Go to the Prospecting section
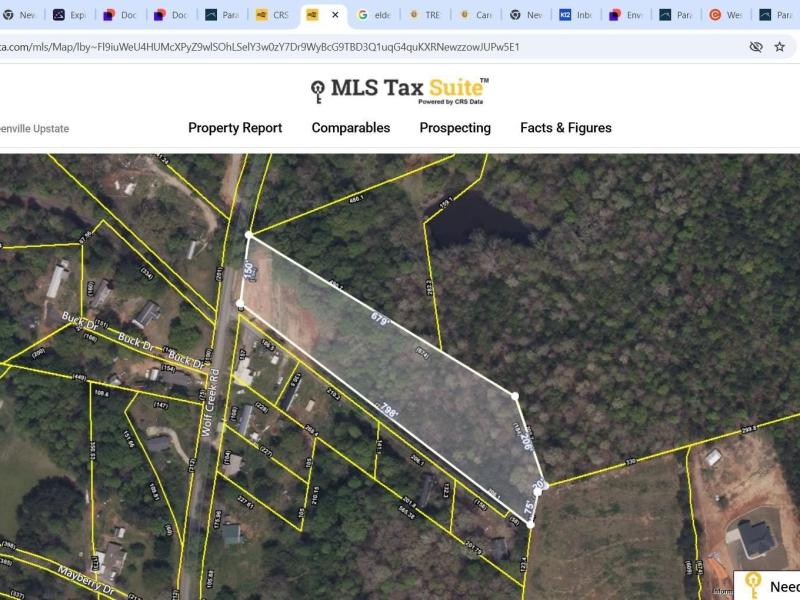This screenshot has height=600, width=800. [x=455, y=128]
